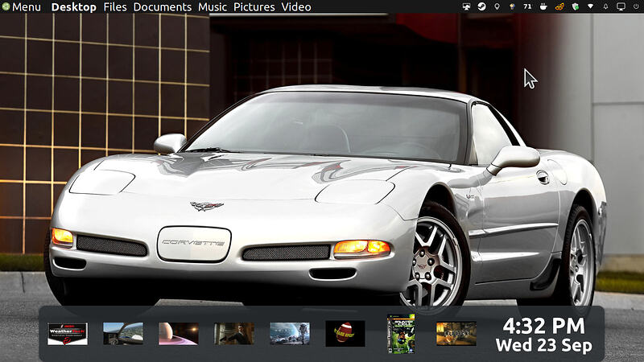Open the Wi-Fi network indicator
This screenshot has width=644, height=362.
(590, 6)
